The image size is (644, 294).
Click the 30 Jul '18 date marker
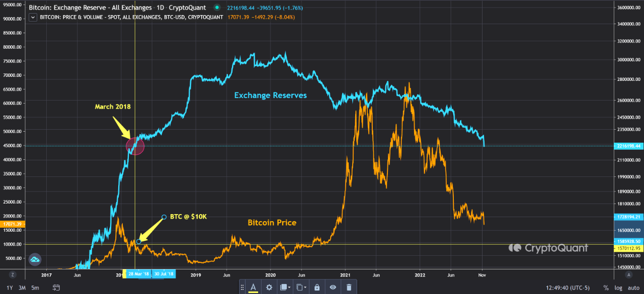[x=164, y=274]
